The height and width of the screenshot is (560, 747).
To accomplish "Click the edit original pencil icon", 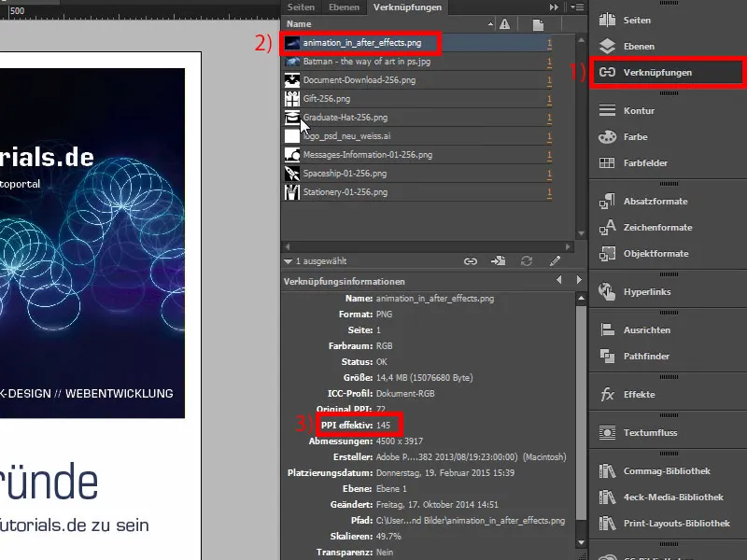I will coord(555,261).
